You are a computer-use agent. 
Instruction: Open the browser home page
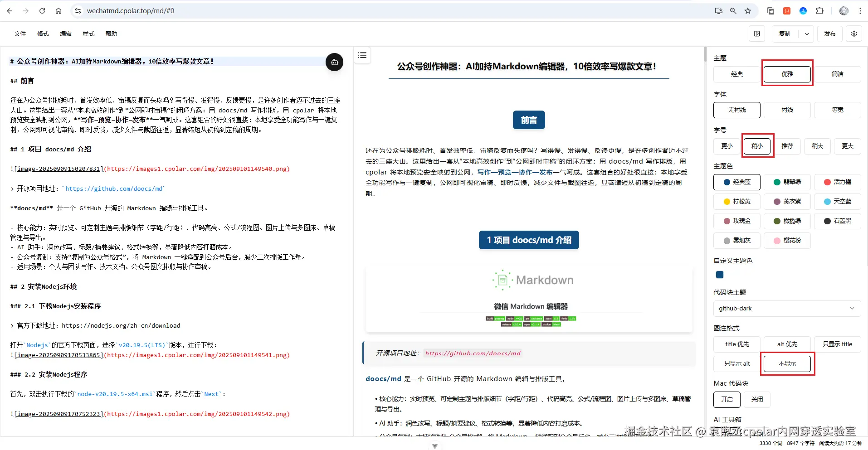click(x=59, y=11)
